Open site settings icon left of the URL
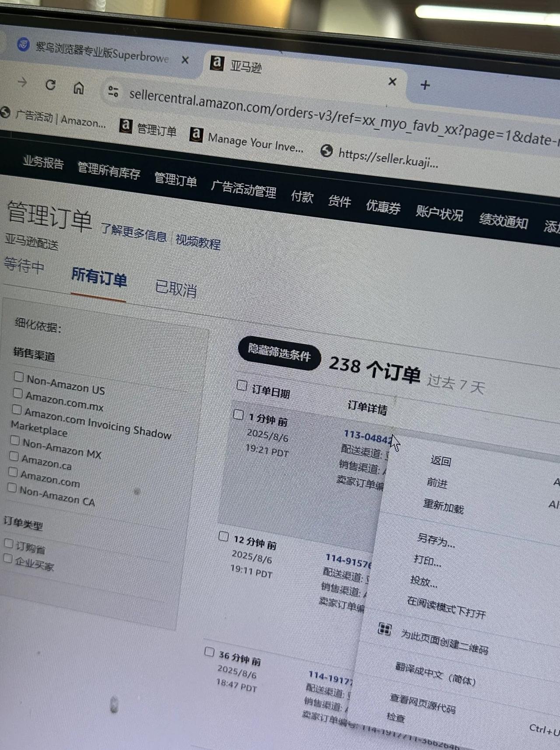The width and height of the screenshot is (560, 750). 113,91
